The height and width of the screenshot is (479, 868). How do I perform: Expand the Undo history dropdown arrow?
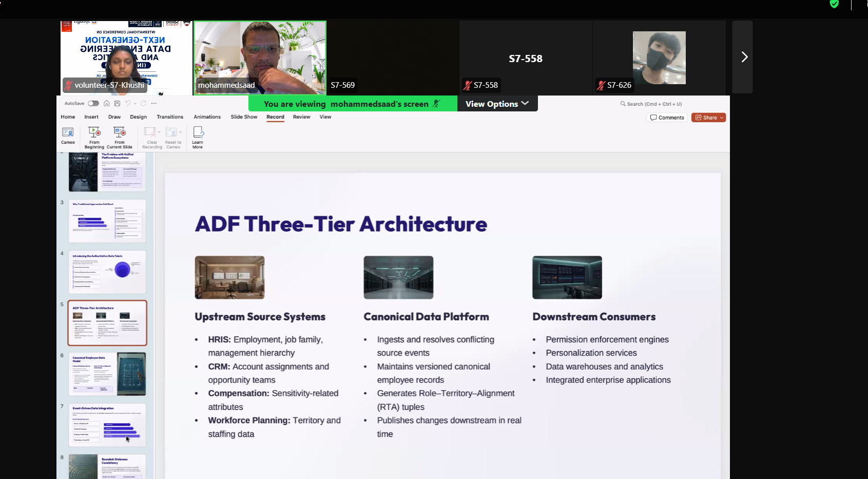click(135, 103)
